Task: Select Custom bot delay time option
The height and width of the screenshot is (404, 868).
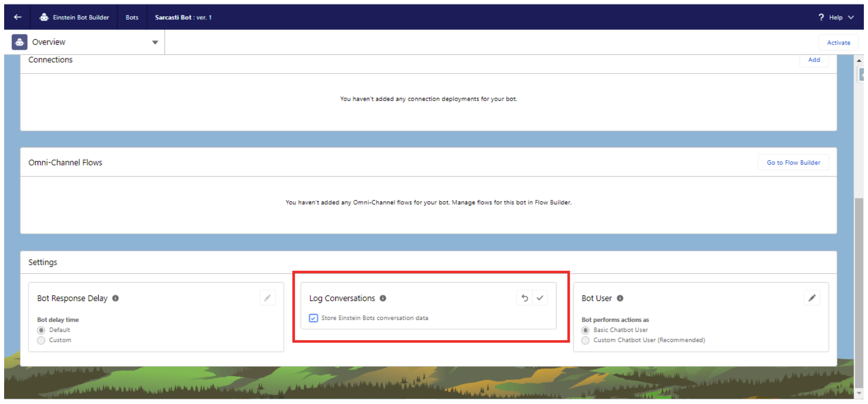Action: tap(41, 341)
